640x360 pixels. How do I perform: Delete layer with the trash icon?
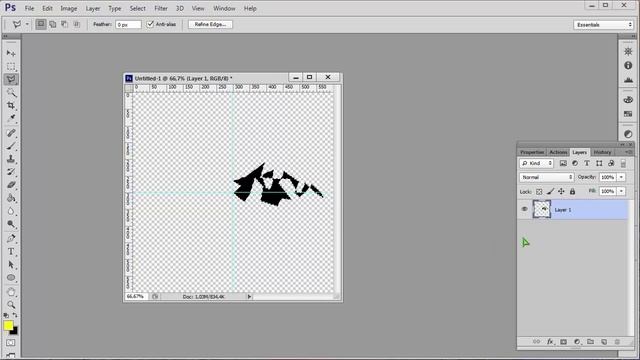[x=617, y=342]
